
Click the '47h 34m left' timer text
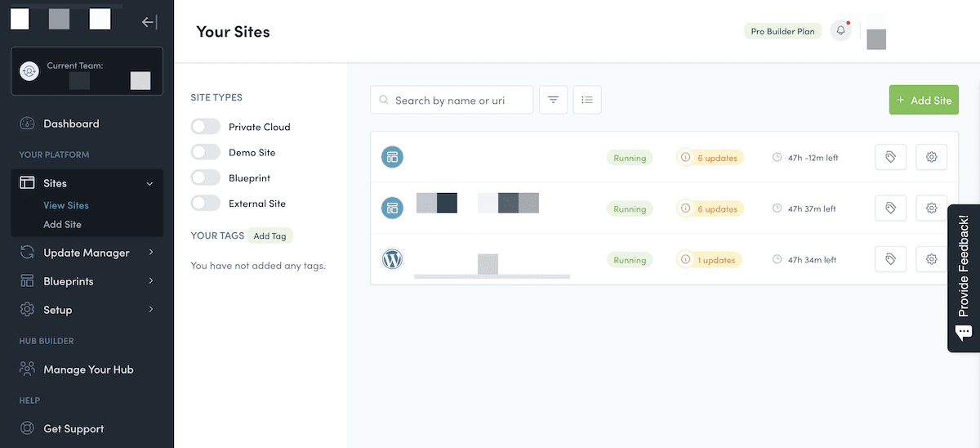pos(812,260)
